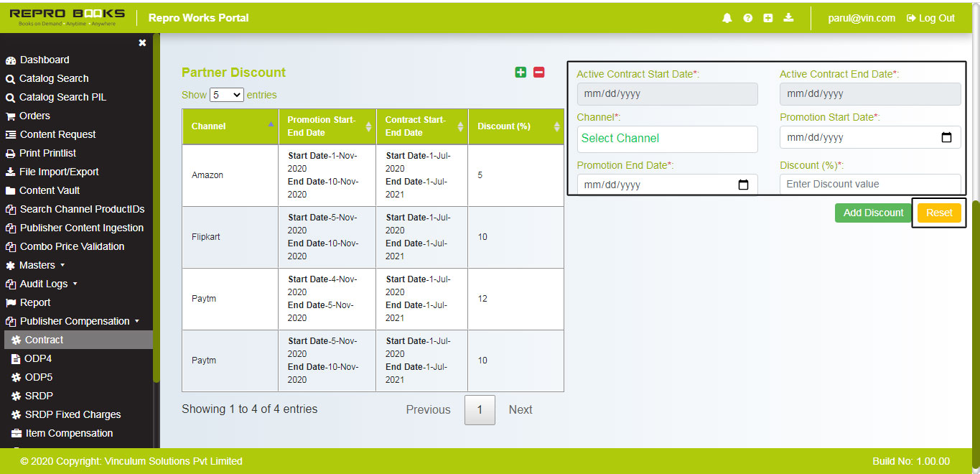Click the notification bell icon
This screenshot has width=980, height=474.
tap(727, 18)
